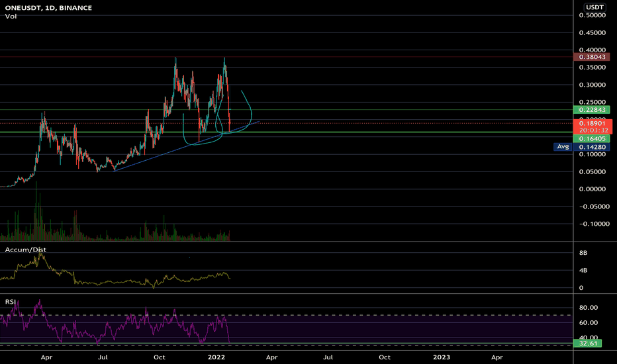The width and height of the screenshot is (617, 364).
Task: Click 0.35000 on the price scale
Action: coord(593,68)
